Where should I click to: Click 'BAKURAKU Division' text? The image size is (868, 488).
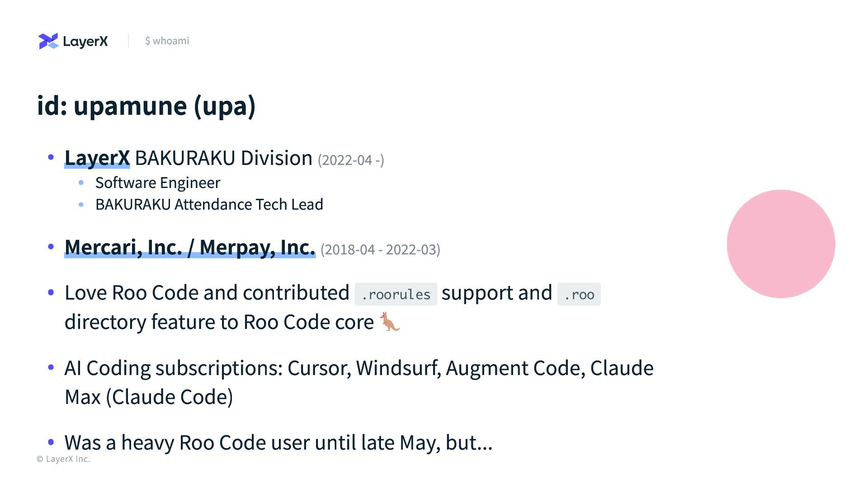pos(223,158)
